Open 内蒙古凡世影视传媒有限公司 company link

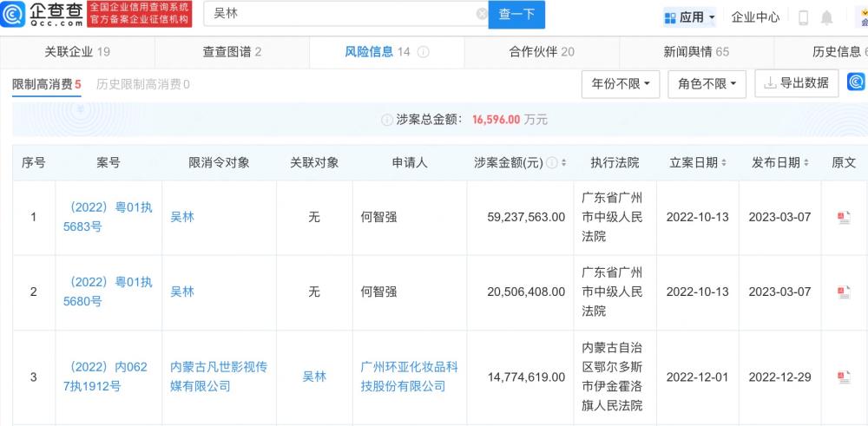[x=219, y=377]
